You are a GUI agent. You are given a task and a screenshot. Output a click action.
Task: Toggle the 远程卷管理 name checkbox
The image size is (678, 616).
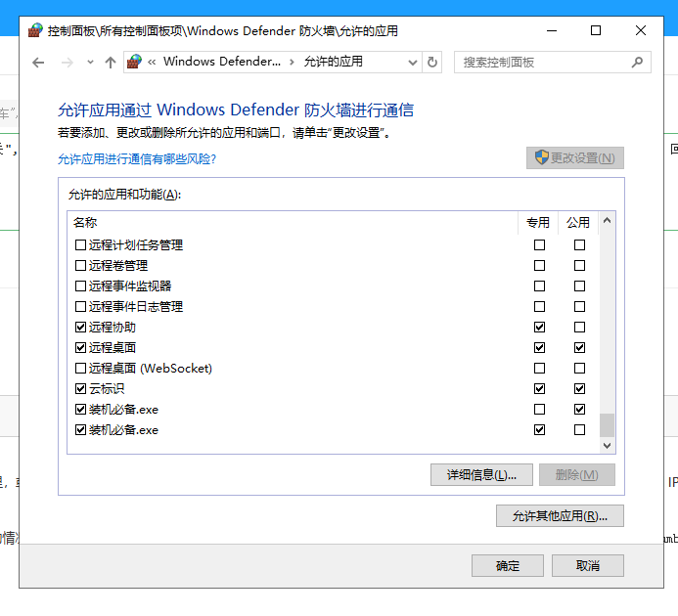click(x=80, y=265)
